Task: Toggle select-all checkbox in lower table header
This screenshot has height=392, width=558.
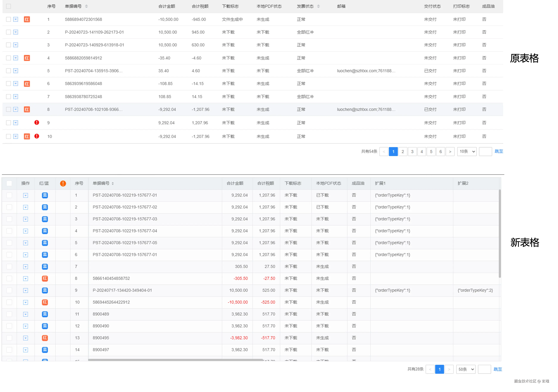Action: [9, 184]
